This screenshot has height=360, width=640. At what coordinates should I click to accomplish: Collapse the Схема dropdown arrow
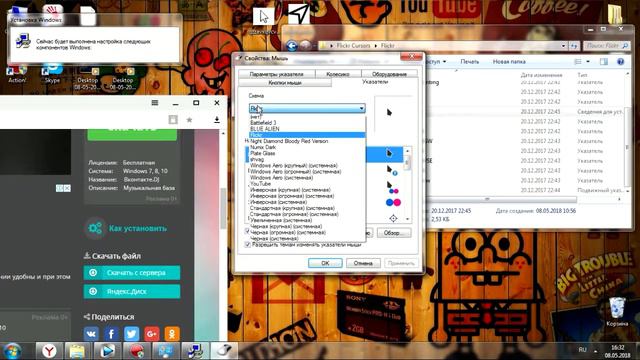pyautogui.click(x=361, y=108)
